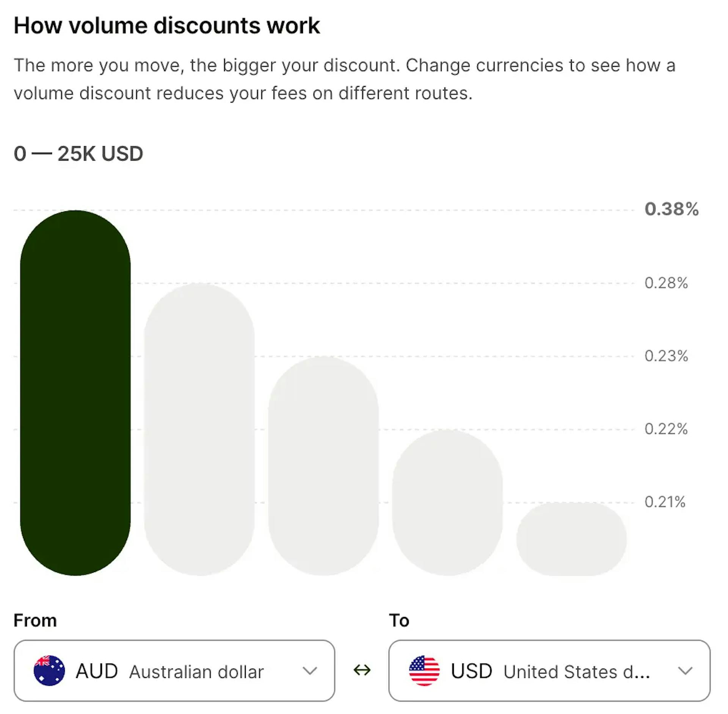Click the How volume discounts work heading
This screenshot has height=714, width=728.
click(167, 25)
